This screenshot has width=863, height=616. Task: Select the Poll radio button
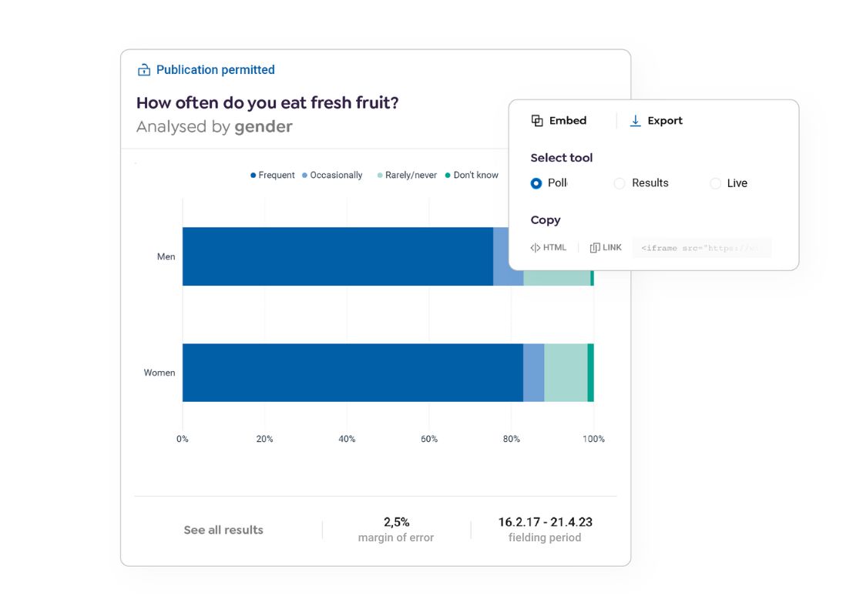click(x=536, y=183)
